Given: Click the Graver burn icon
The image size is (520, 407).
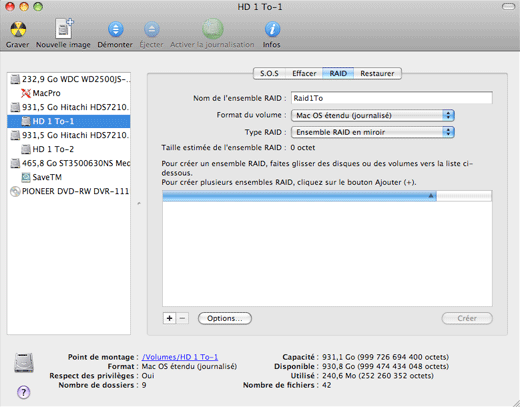Looking at the screenshot, I should (18, 29).
